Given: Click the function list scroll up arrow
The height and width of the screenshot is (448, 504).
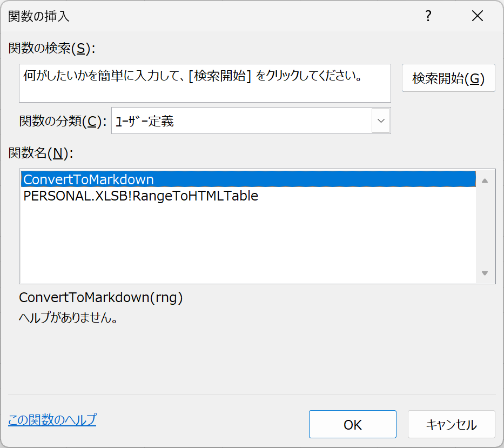Looking at the screenshot, I should tap(485, 180).
